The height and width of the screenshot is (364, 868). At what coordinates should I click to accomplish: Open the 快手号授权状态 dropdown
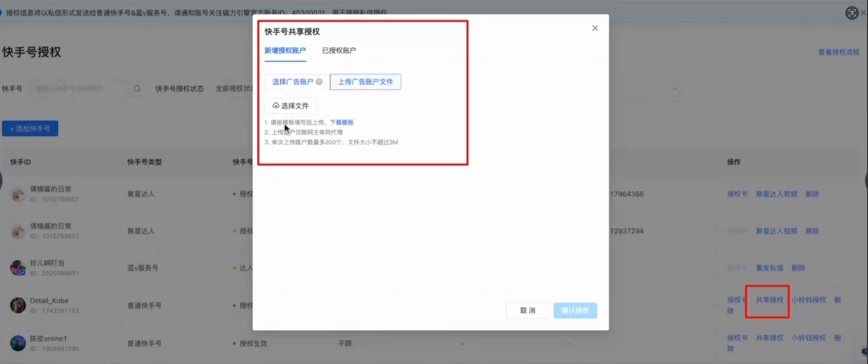[234, 89]
